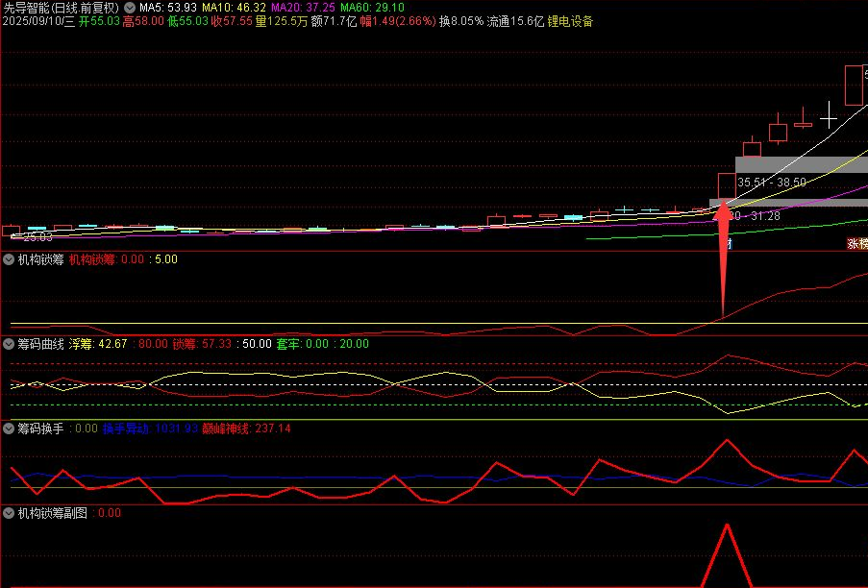Collapse the 机构锁筹 indicator panel chevron
The width and height of the screenshot is (868, 588).
pyautogui.click(x=8, y=258)
